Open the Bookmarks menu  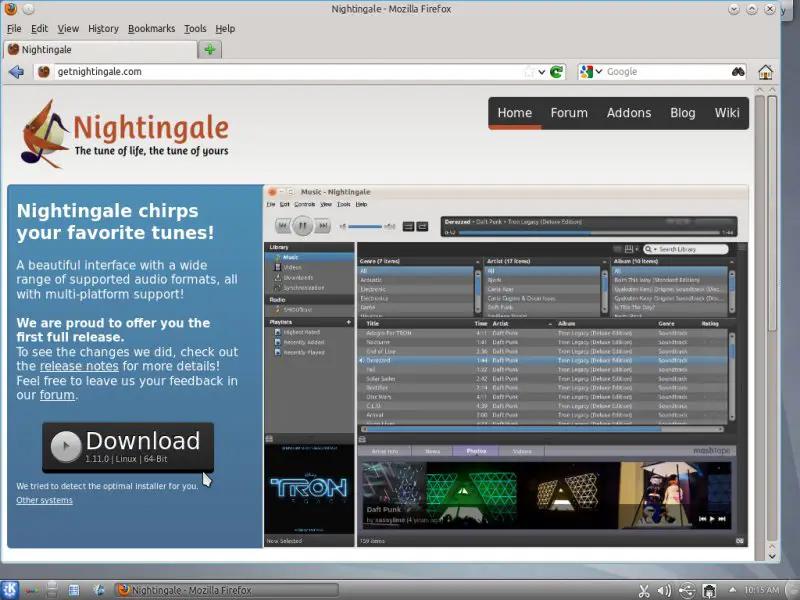[151, 29]
